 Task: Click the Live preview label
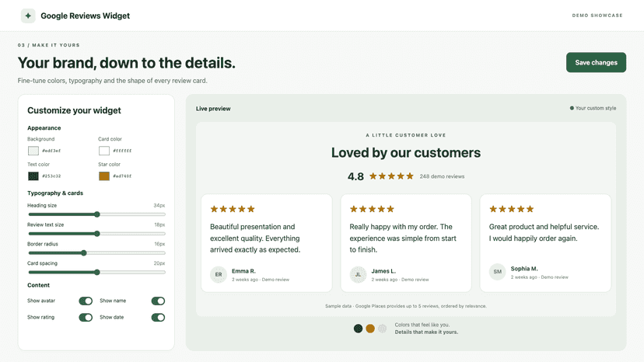pyautogui.click(x=213, y=109)
